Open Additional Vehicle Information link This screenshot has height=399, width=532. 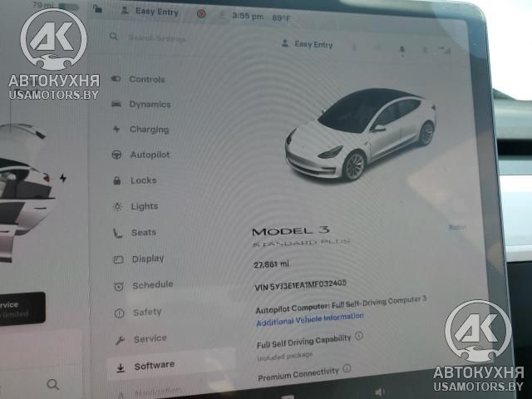[x=310, y=319]
